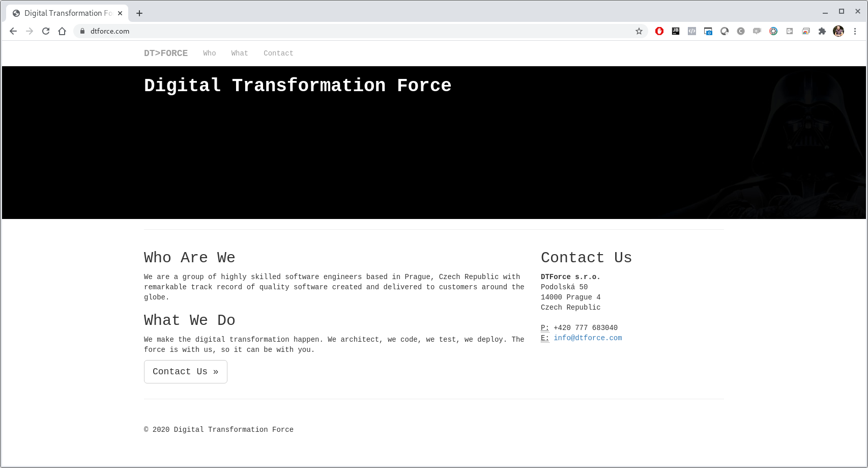The height and width of the screenshot is (468, 868).
Task: Open the Contact navigation item
Action: point(278,53)
